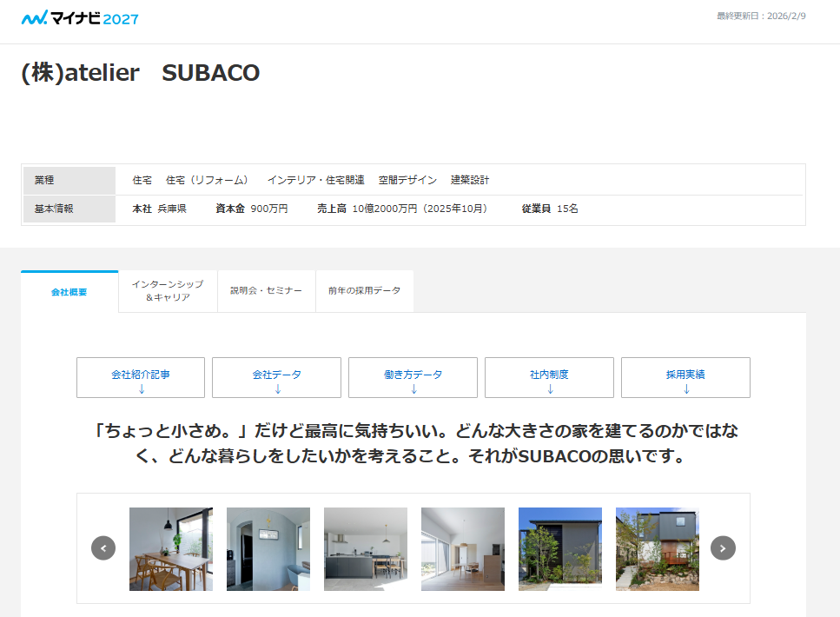Click the Mynavi 2027 logo
Screen dimensions: 840x617
point(79,18)
